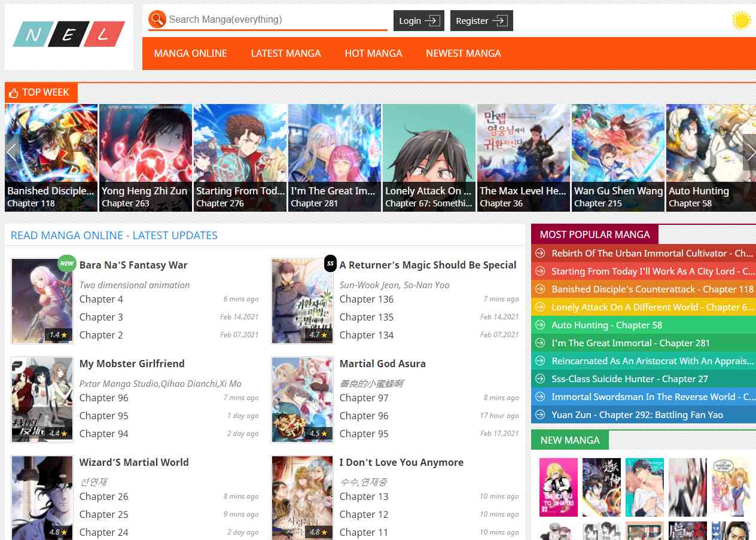Open Sss-Class Suicide Hunter - Chapter 27 link
This screenshot has width=756, height=540.
tap(630, 379)
